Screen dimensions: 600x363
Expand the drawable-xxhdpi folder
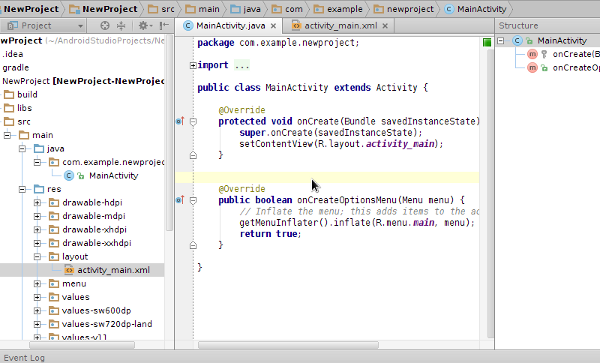(38, 243)
